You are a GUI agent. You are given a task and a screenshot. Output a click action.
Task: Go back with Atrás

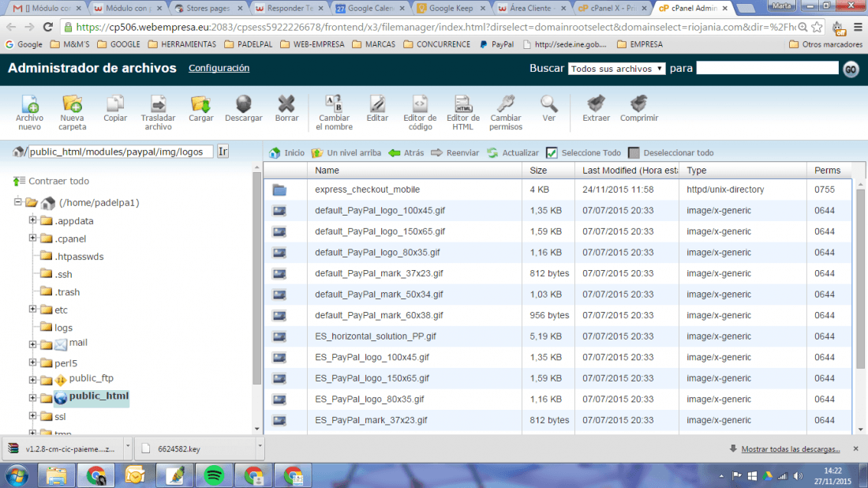click(x=406, y=153)
